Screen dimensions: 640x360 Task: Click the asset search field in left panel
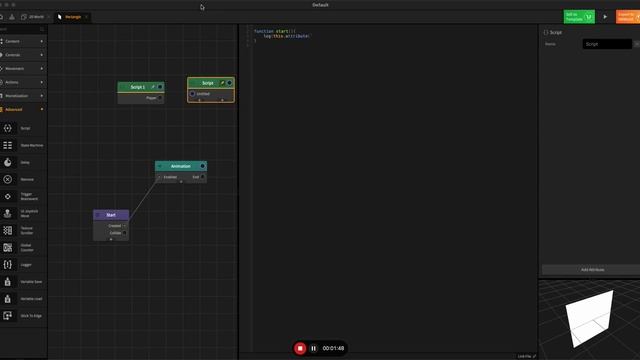click(22, 29)
